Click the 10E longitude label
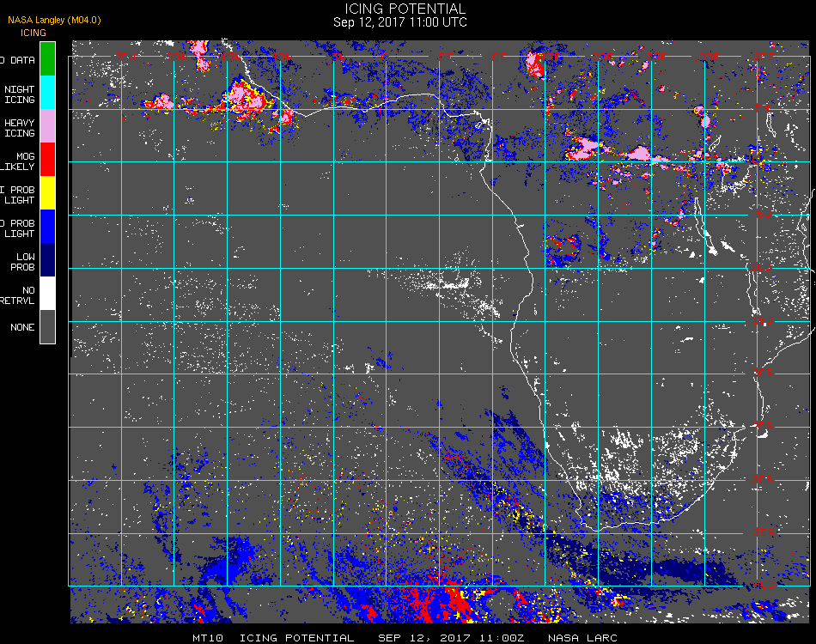The image size is (816, 644). 496,57
